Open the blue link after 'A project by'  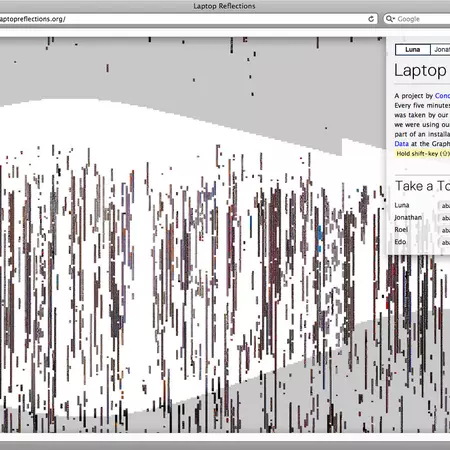(x=442, y=96)
